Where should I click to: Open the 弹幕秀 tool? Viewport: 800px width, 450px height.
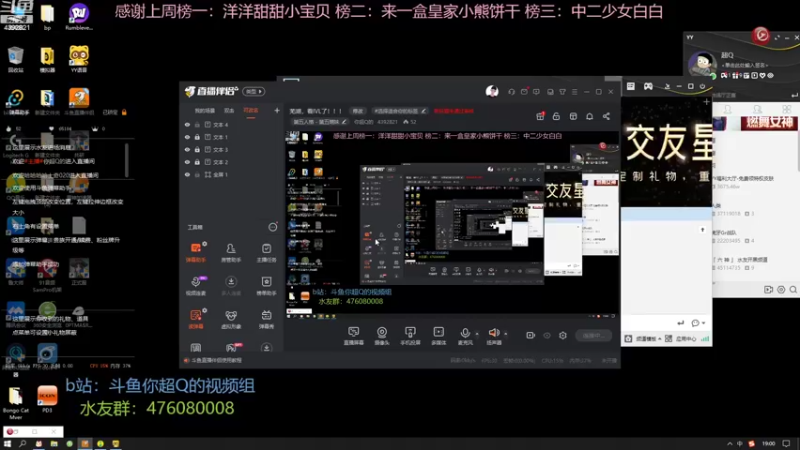click(266, 319)
